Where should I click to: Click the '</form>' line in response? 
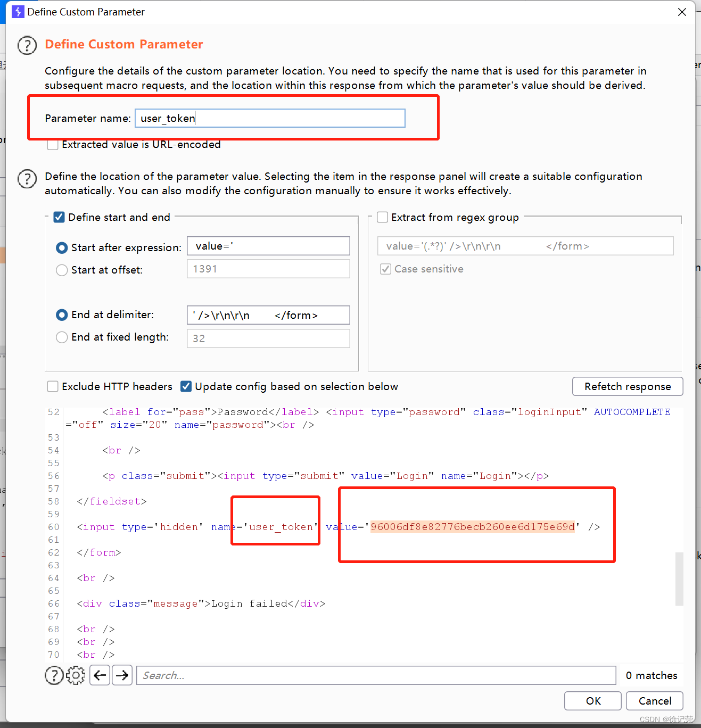pyautogui.click(x=99, y=552)
